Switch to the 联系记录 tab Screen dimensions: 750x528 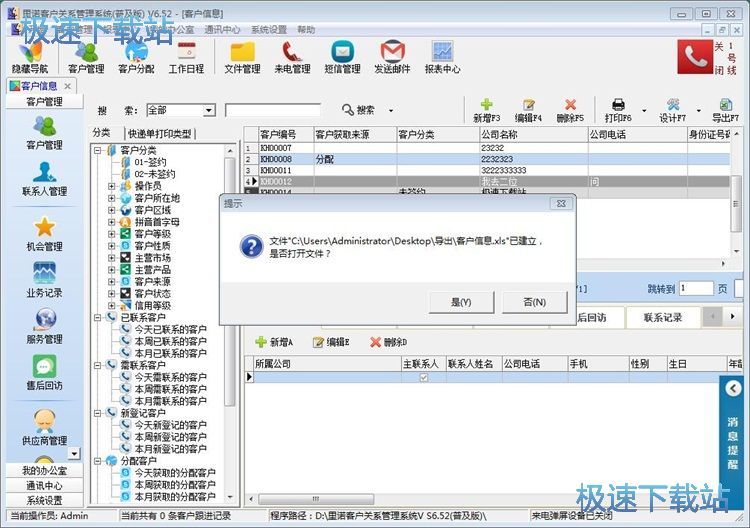click(x=663, y=318)
